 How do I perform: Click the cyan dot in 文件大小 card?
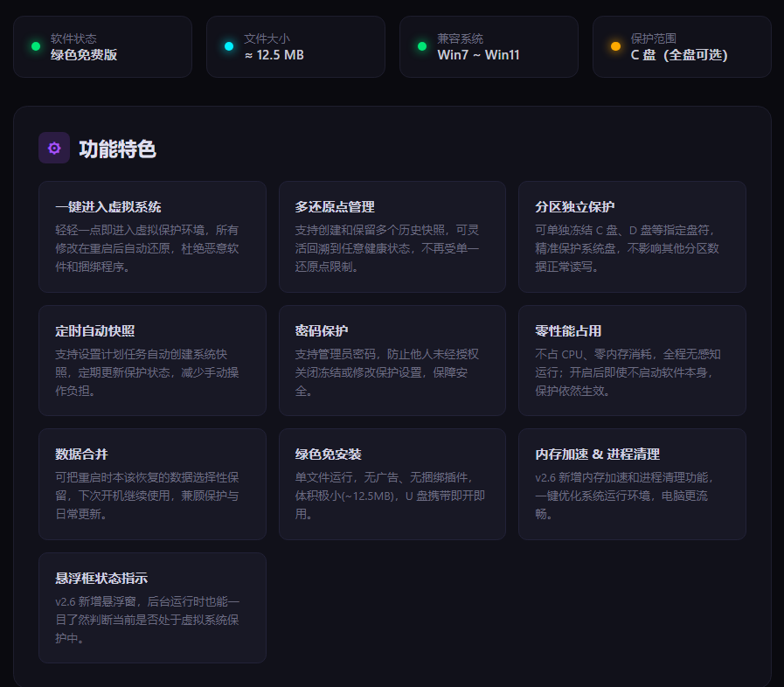click(229, 46)
